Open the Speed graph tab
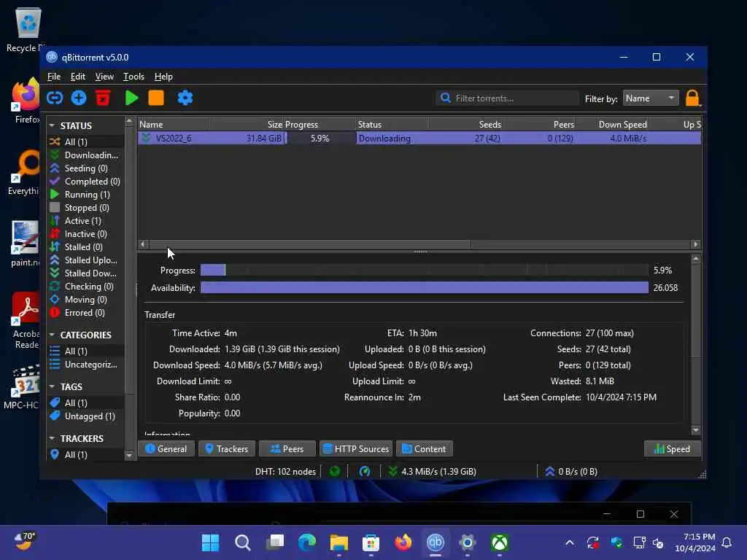This screenshot has width=747, height=560. click(672, 449)
